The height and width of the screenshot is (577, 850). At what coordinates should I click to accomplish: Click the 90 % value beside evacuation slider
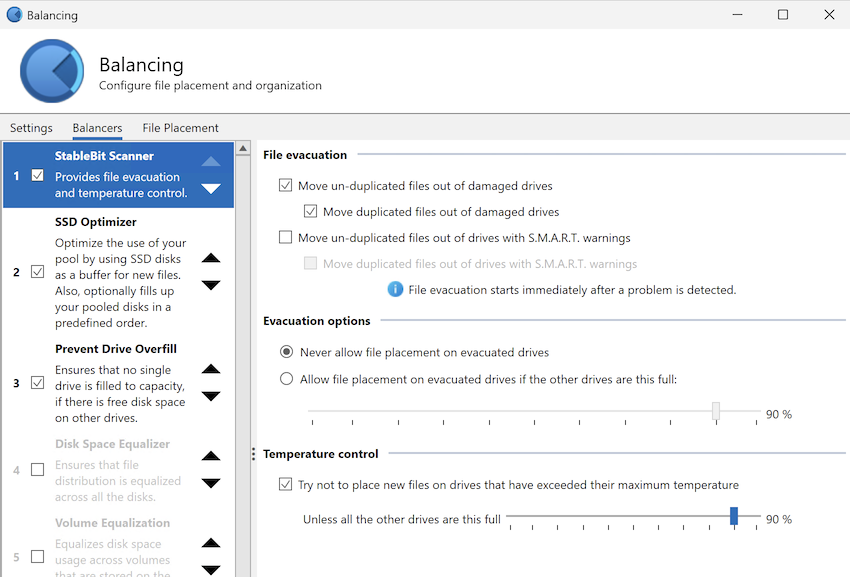point(779,414)
